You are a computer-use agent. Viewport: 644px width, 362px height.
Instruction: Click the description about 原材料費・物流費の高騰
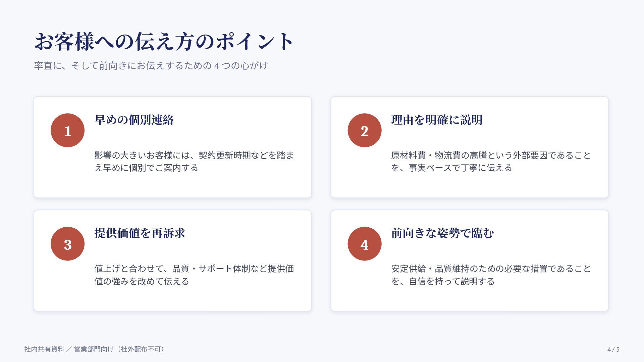click(x=491, y=162)
